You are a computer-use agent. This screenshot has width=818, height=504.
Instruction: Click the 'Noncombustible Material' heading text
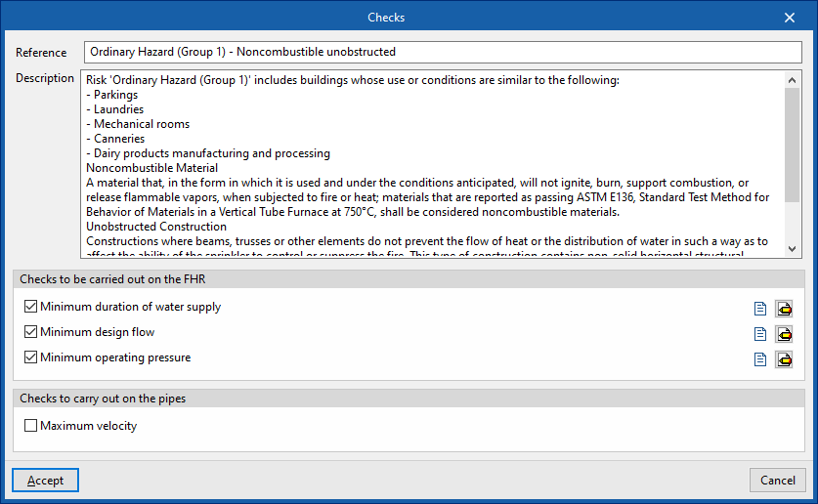coord(151,168)
